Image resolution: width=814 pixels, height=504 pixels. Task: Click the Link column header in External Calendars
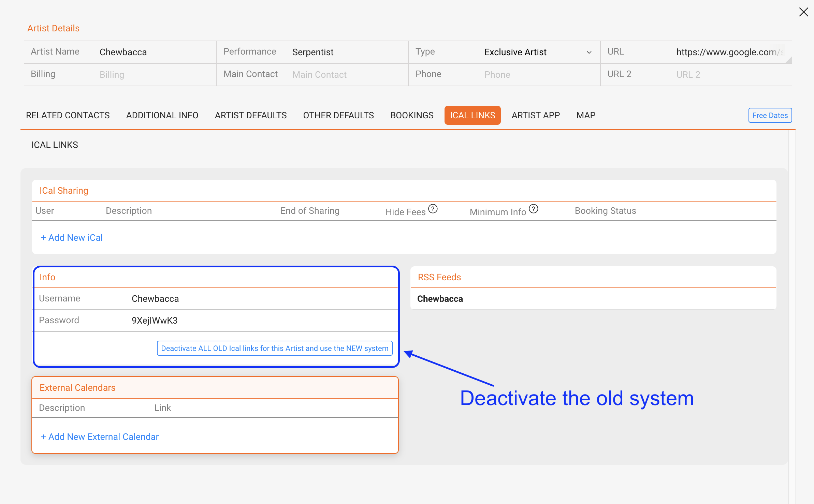click(x=162, y=408)
